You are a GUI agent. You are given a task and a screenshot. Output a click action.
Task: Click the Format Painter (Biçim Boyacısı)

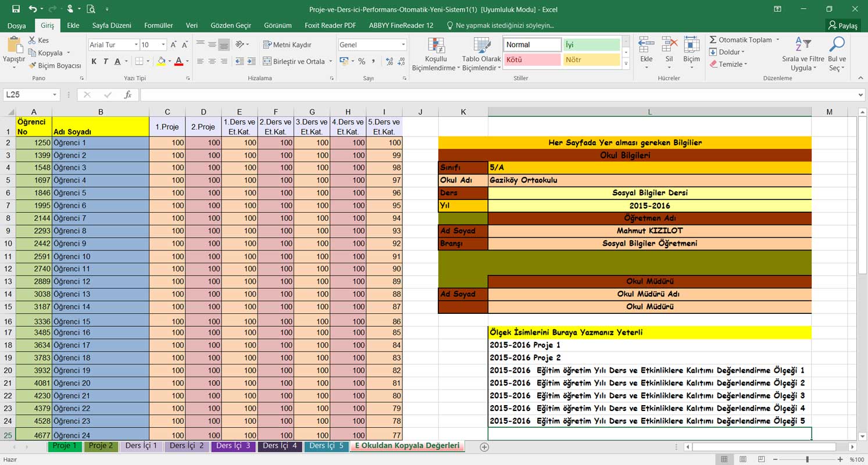point(55,66)
